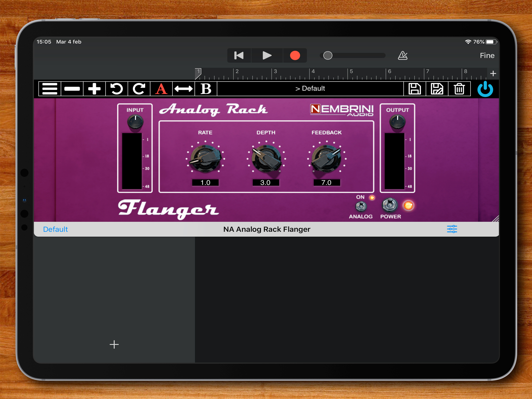Click the redo arrow icon
Image resolution: width=532 pixels, height=399 pixels.
coord(139,89)
